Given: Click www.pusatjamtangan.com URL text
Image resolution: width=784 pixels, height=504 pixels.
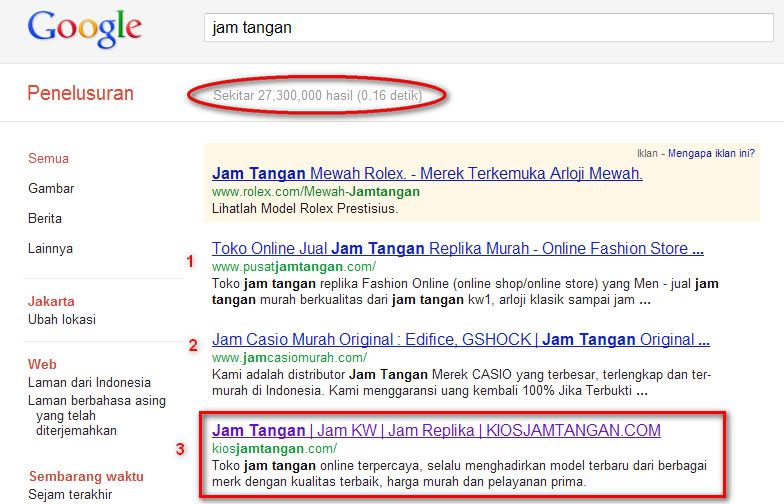Looking at the screenshot, I should [294, 266].
